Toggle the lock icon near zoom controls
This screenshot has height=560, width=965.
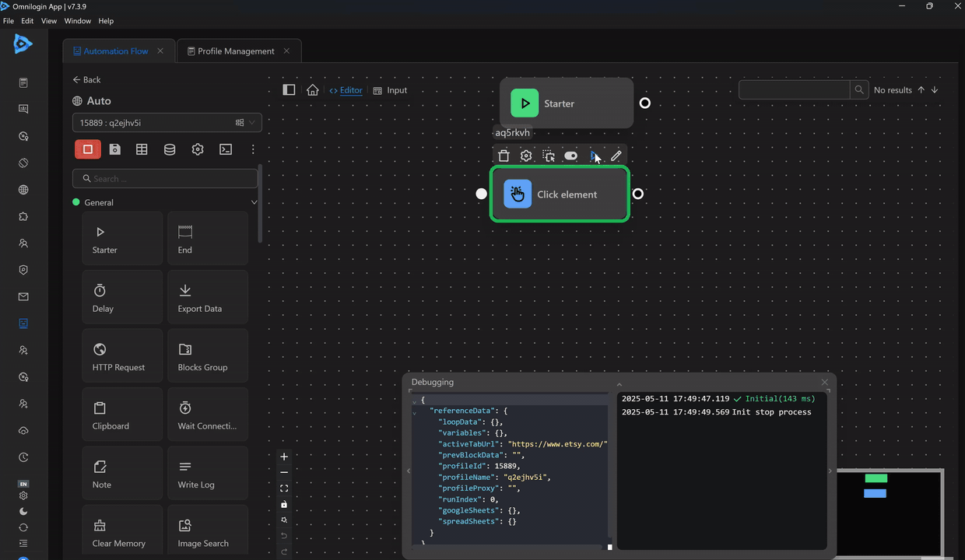point(284,504)
